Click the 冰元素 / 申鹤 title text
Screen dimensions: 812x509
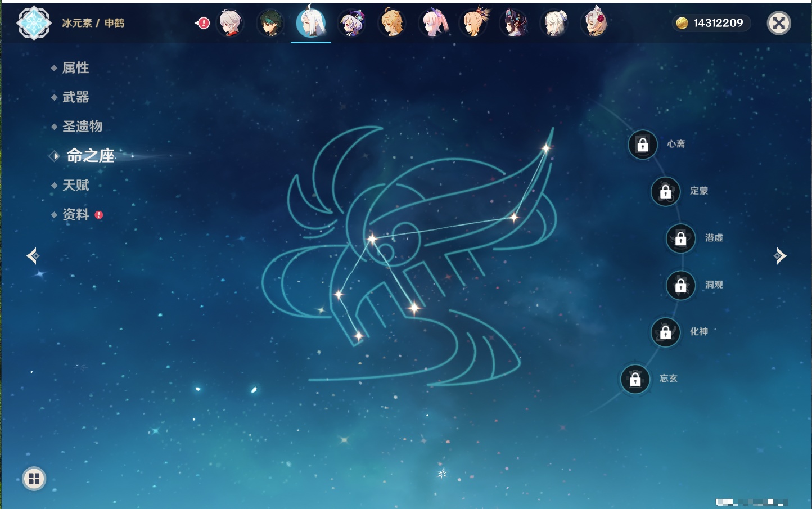click(x=93, y=23)
